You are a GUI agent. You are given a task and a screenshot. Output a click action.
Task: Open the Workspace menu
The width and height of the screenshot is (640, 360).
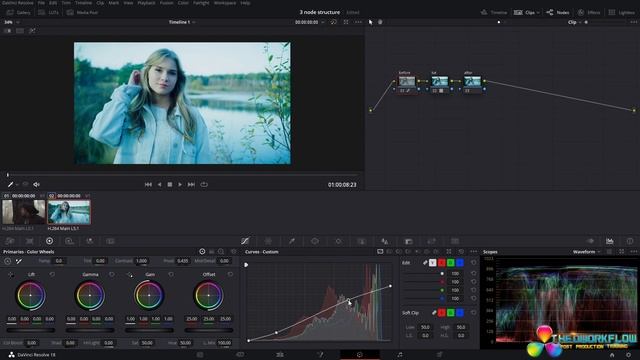click(225, 3)
